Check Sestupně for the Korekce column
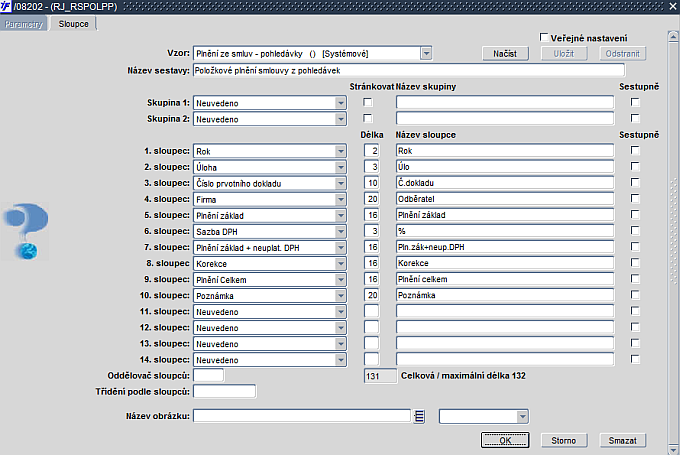Screen dimensions: 680x455 635,263
